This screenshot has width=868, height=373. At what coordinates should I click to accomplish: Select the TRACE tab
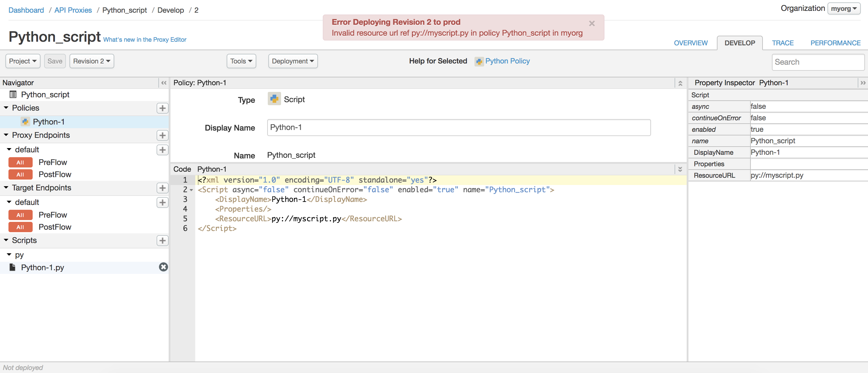pos(782,42)
